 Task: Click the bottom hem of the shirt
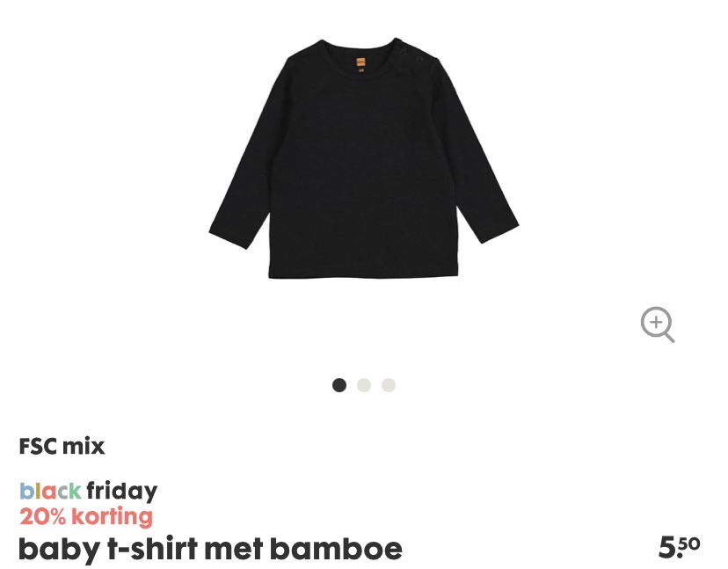tap(363, 274)
